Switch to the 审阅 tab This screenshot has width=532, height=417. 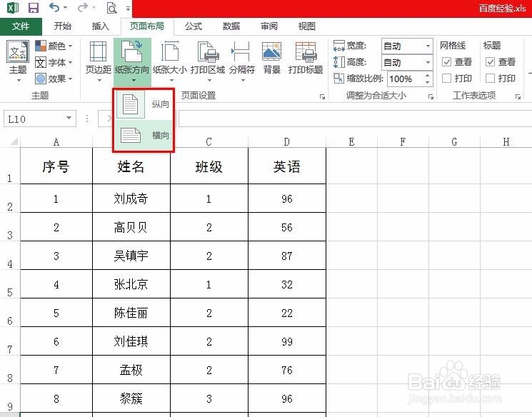269,26
